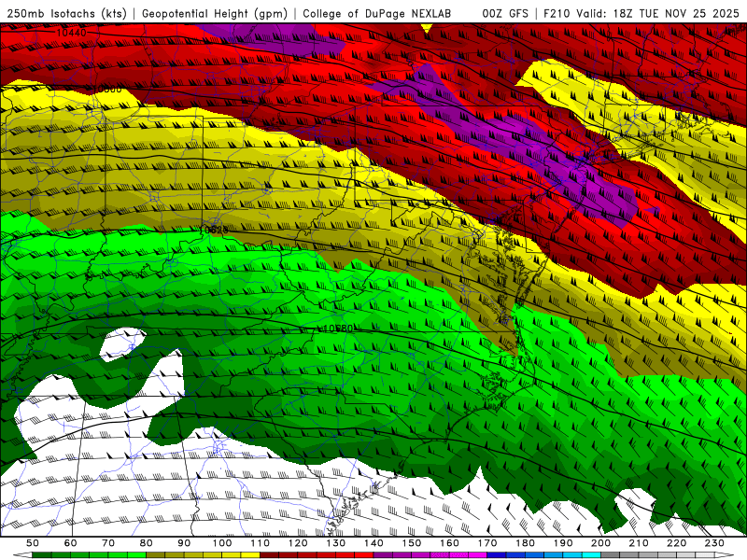Image resolution: width=747 pixels, height=560 pixels.
Task: Click the 'Geopotential Height (gpm)' header text
Action: pos(215,13)
